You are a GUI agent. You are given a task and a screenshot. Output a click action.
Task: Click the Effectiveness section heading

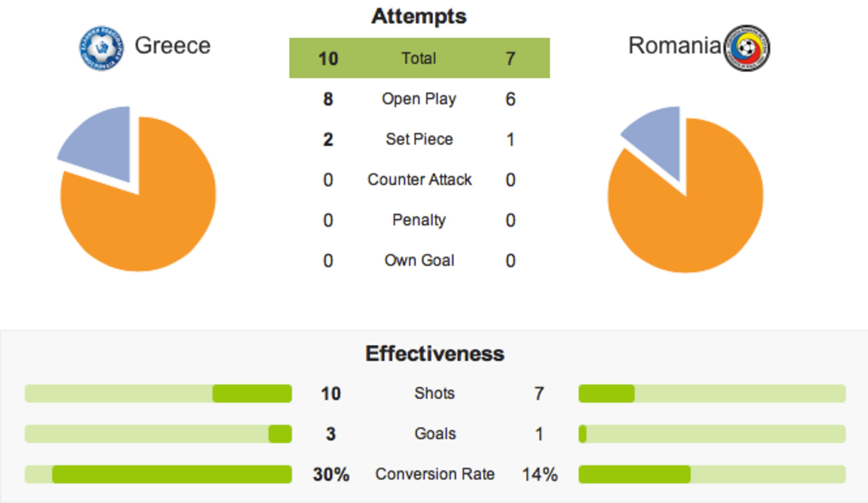click(x=435, y=354)
